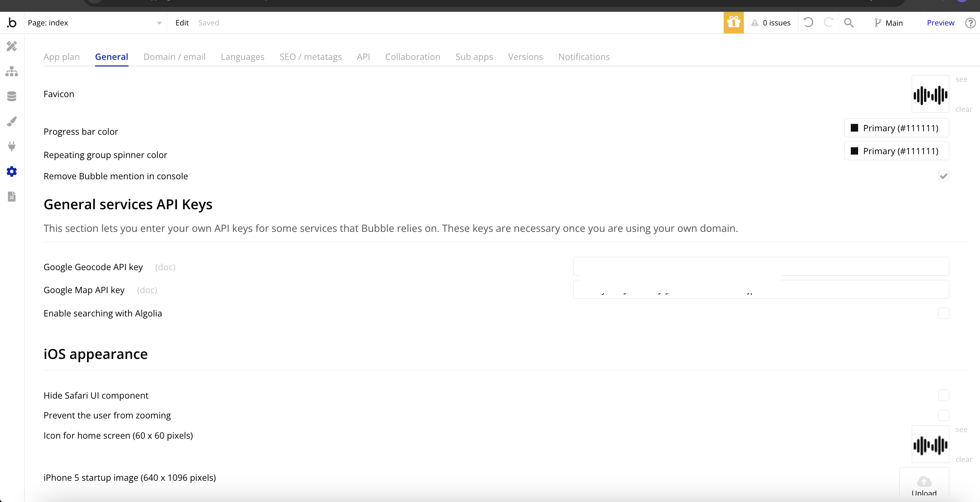This screenshot has height=502, width=980.
Task: Click the undo arrow icon
Action: click(808, 23)
